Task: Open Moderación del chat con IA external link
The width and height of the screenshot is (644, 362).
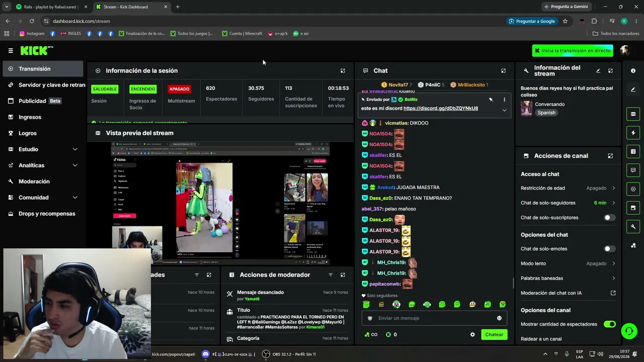Action: tap(613, 293)
